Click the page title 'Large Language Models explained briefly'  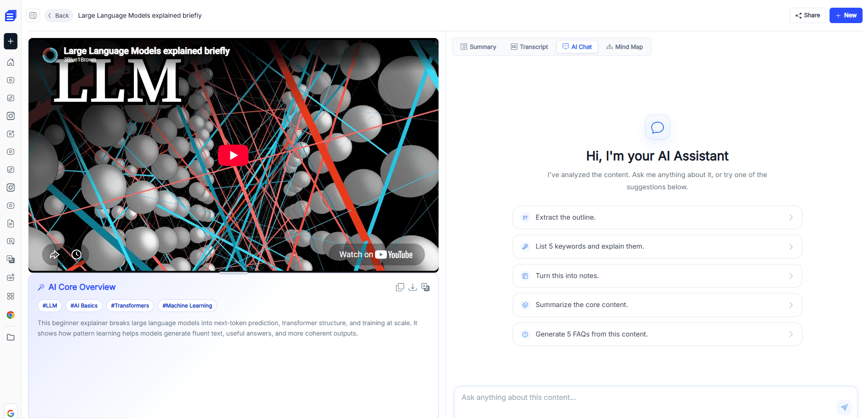[140, 15]
